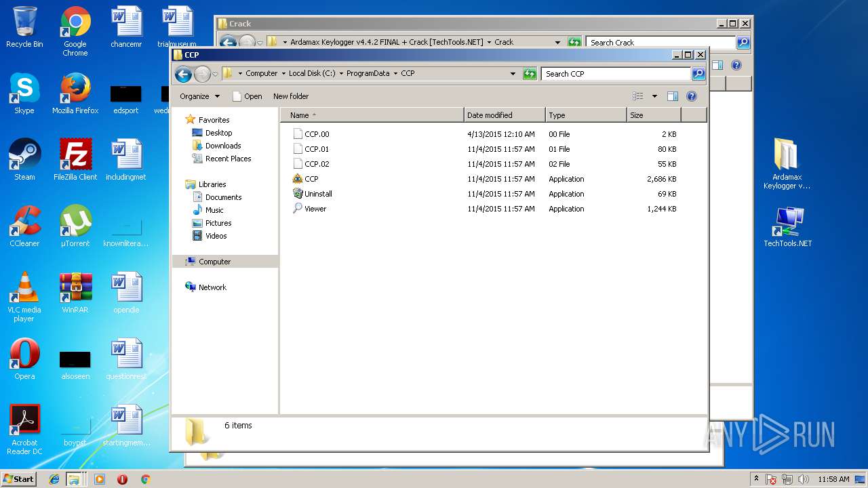
Task: Open Internet Explorer from taskbar
Action: pos(54,479)
